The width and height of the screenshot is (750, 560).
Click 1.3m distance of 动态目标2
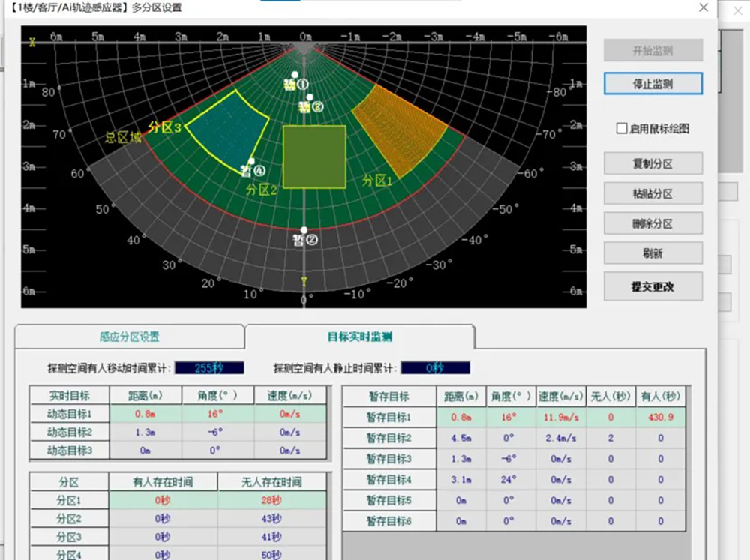click(x=145, y=432)
